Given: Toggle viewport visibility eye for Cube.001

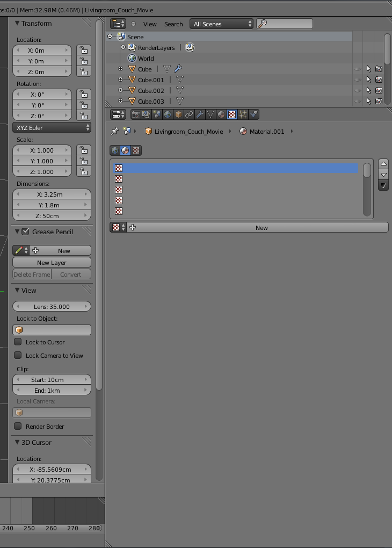Looking at the screenshot, I should click(358, 80).
